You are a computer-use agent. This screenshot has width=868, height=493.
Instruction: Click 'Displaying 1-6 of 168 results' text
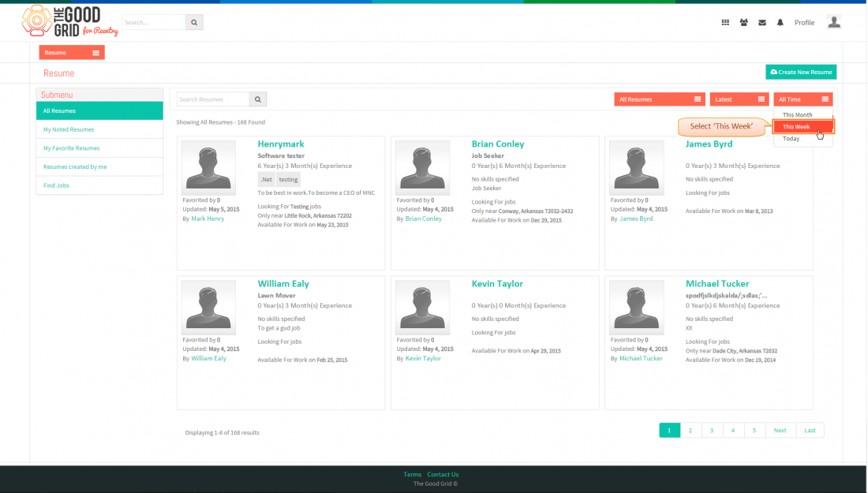222,433
